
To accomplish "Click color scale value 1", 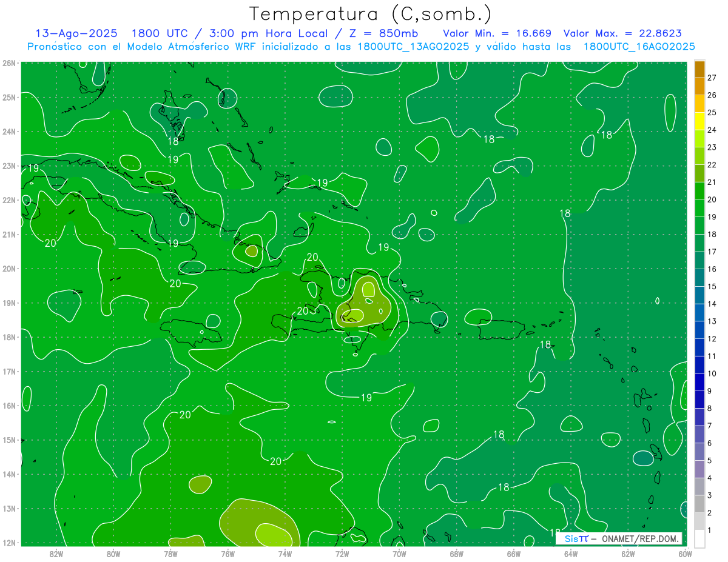I will pos(710,530).
